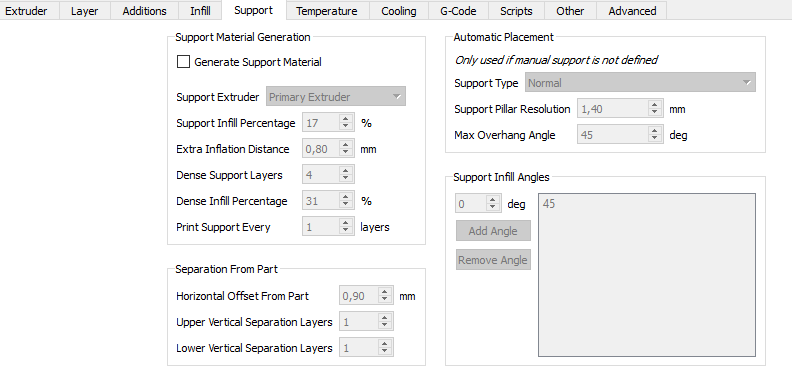
Task: Increase Upper Vertical Separation Layers
Action: tap(385, 318)
